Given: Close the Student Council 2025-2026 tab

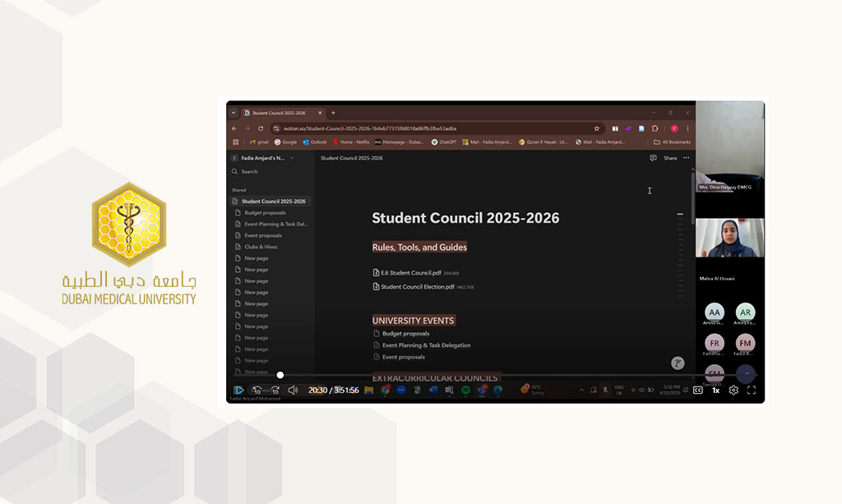Looking at the screenshot, I should point(320,113).
